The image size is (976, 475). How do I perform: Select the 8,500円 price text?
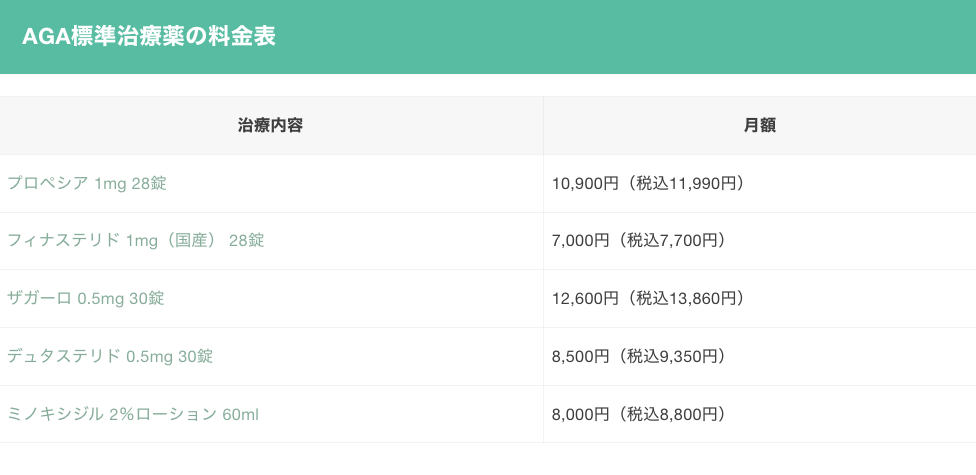click(x=580, y=356)
